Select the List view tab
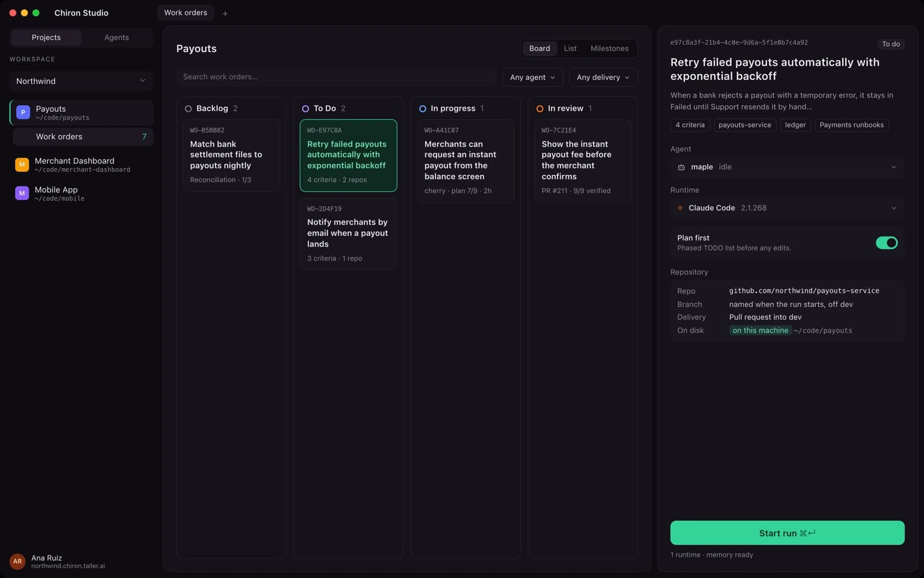Image resolution: width=924 pixels, height=578 pixels. pyautogui.click(x=570, y=49)
